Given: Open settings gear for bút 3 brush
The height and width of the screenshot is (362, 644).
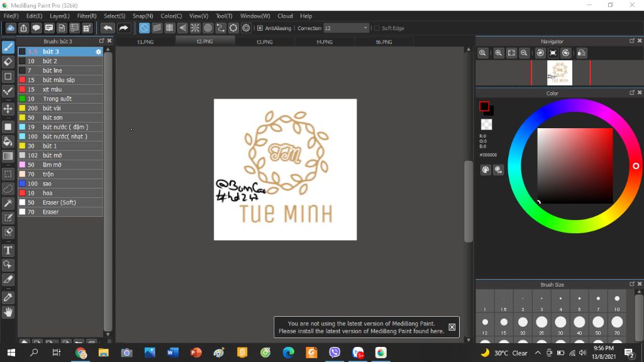Looking at the screenshot, I should (98, 52).
